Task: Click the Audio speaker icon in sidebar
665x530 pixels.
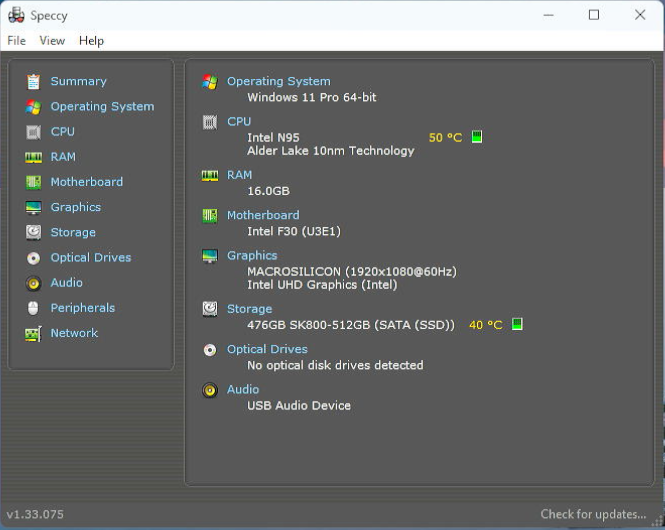Action: 33,283
